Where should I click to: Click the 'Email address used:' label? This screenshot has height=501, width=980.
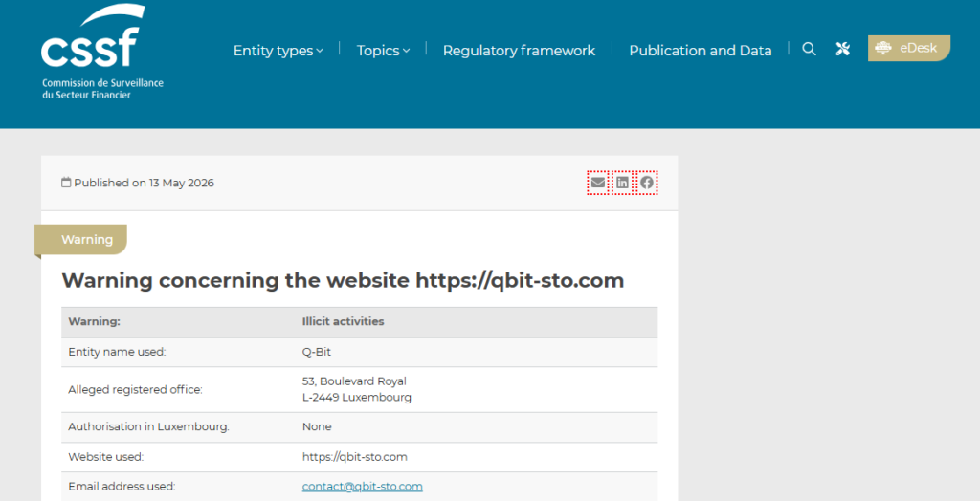(x=122, y=486)
